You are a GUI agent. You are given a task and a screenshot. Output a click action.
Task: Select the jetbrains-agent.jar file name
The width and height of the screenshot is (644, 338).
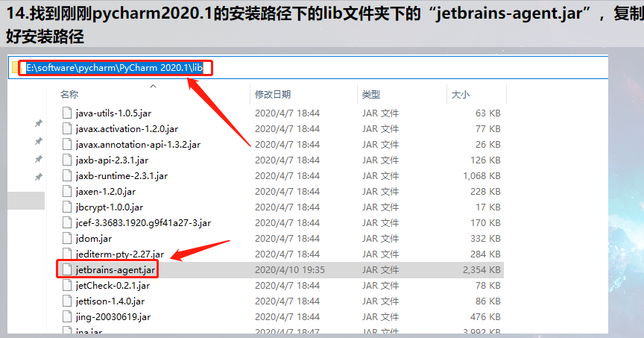click(116, 270)
